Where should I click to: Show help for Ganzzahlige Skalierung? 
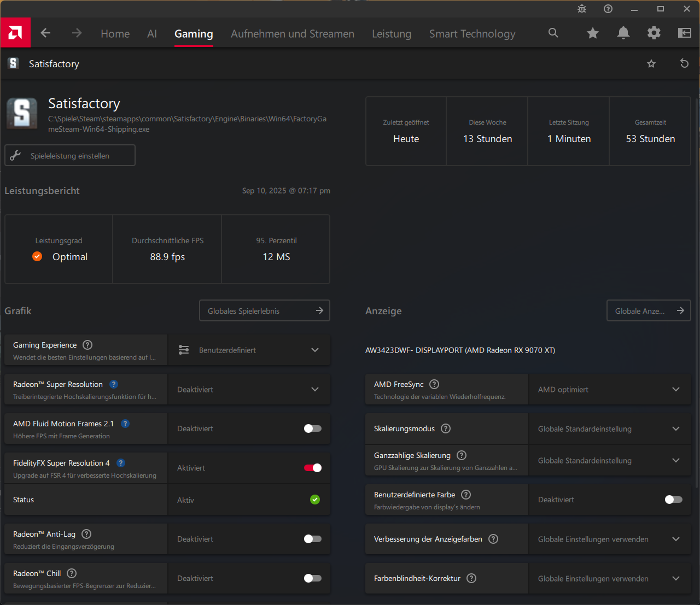pos(462,455)
